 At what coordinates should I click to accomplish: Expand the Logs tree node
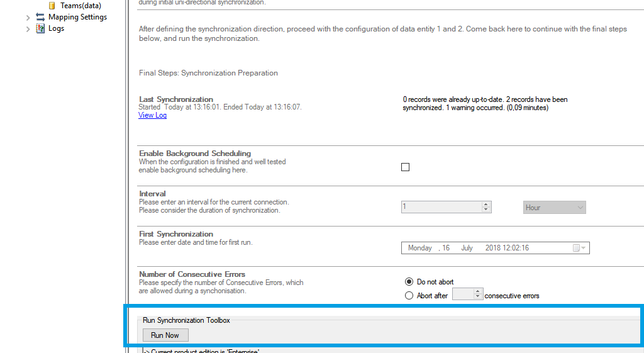coord(28,28)
